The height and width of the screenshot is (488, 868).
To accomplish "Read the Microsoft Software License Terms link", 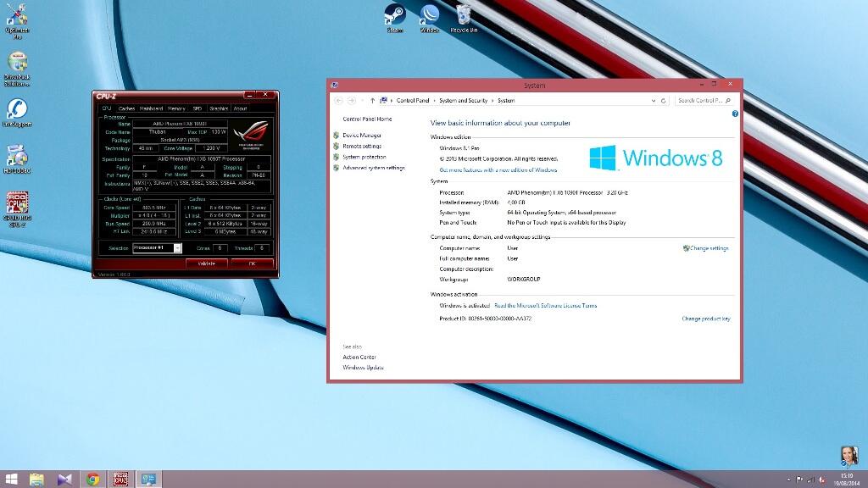I will pos(545,305).
